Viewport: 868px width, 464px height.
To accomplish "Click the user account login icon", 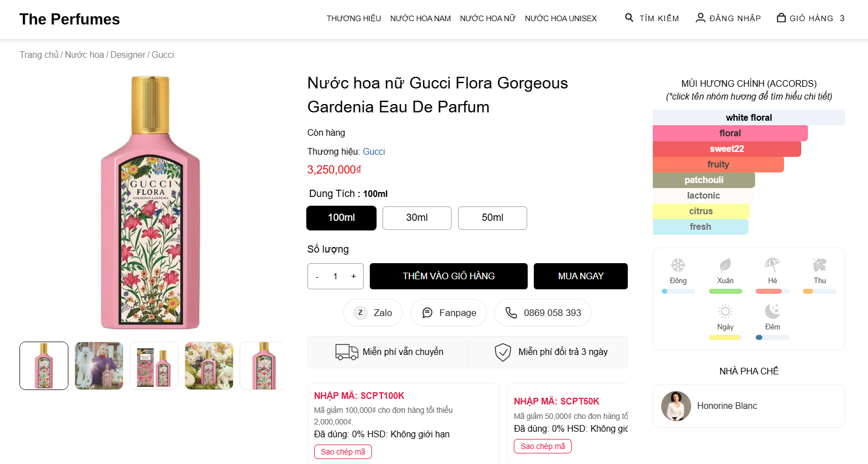I will tap(701, 18).
